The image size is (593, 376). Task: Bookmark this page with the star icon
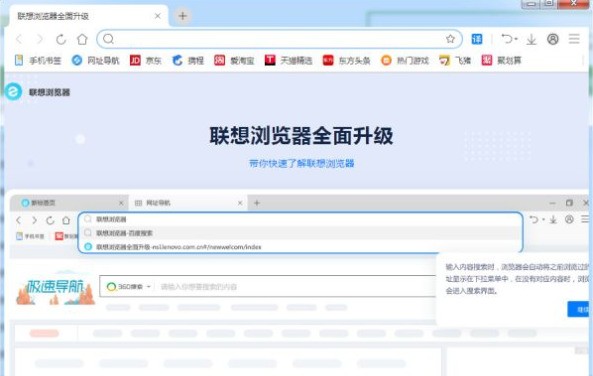[450, 39]
